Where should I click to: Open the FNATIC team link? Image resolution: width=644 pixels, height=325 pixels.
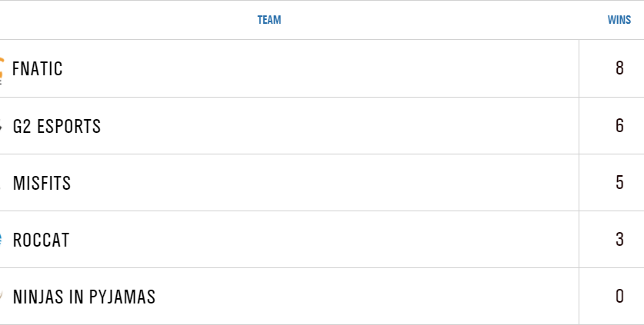coord(38,69)
